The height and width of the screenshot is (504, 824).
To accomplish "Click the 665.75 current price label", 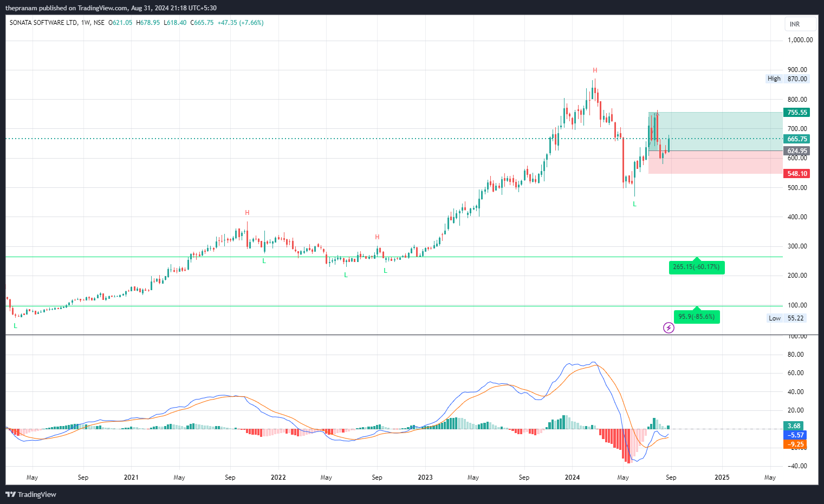I will (797, 139).
